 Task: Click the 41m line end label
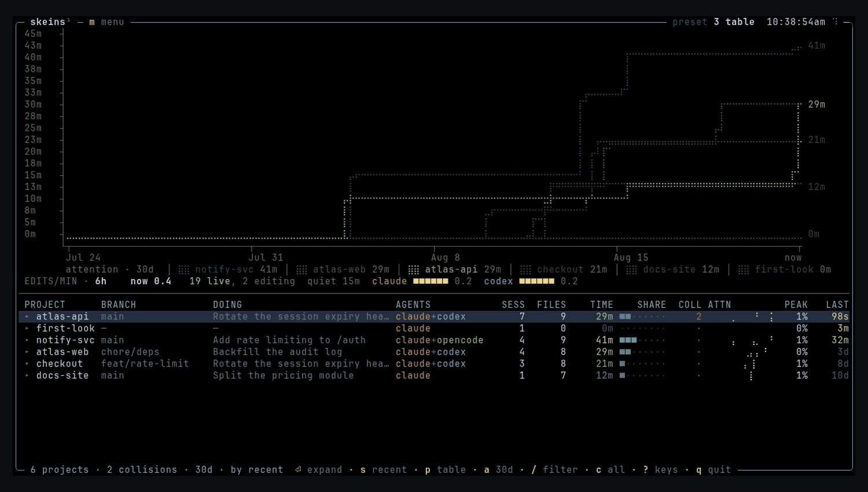tap(817, 46)
